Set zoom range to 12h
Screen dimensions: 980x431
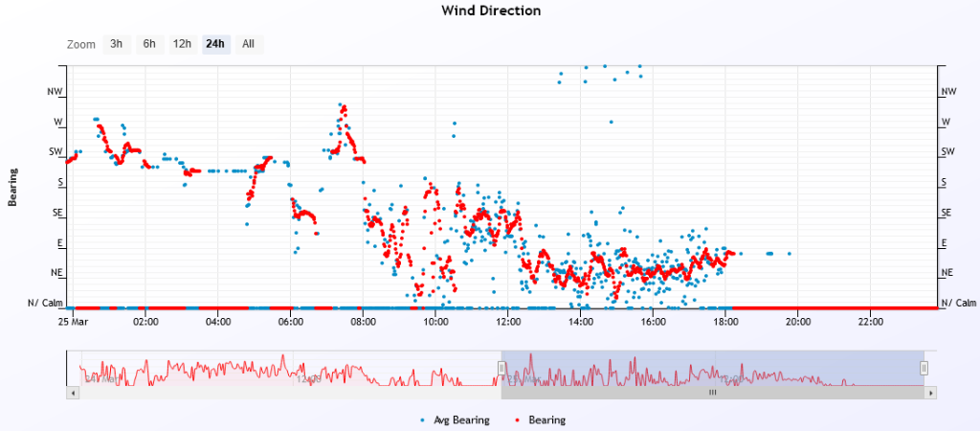tap(183, 44)
